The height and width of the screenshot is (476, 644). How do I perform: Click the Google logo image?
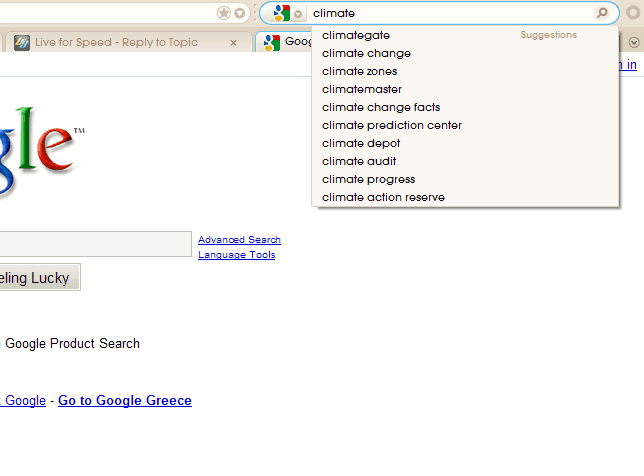click(41, 152)
